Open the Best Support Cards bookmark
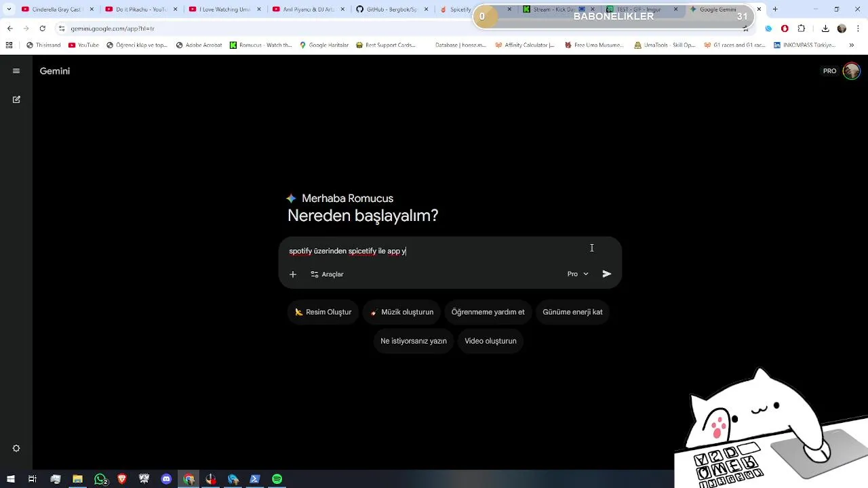The height and width of the screenshot is (488, 868). (385, 45)
